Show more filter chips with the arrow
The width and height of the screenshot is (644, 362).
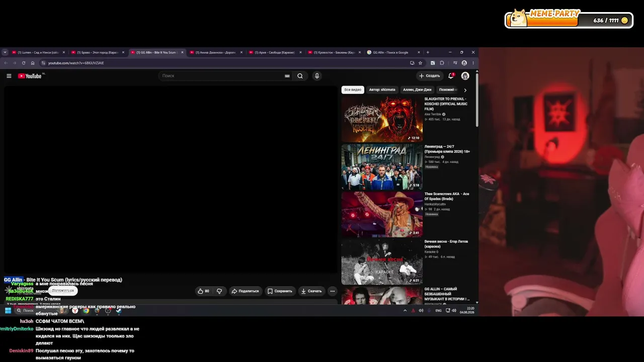tap(465, 90)
